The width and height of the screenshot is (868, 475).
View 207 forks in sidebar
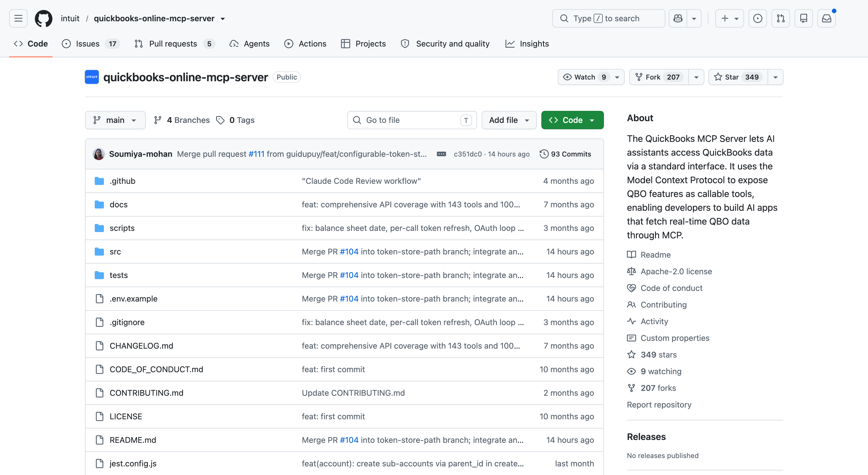651,388
